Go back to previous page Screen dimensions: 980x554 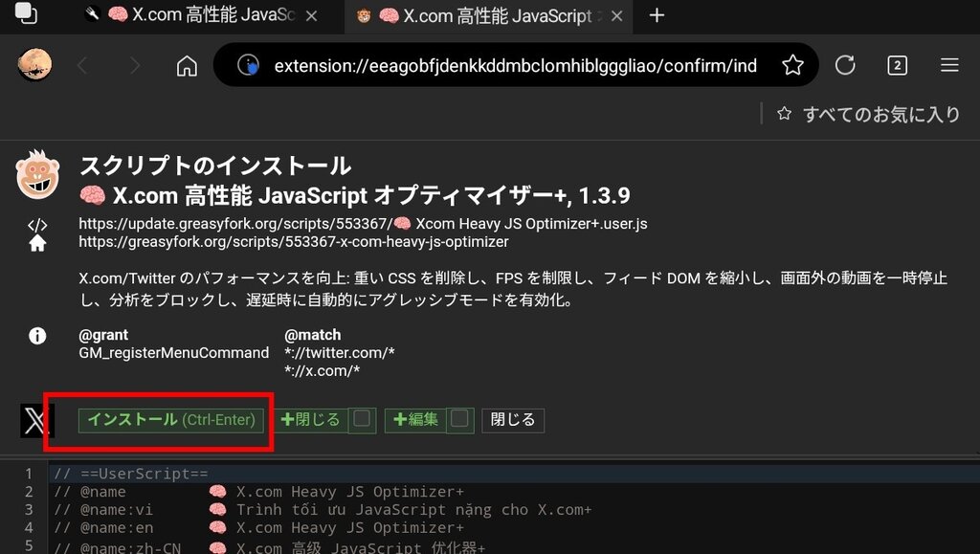tap(82, 65)
